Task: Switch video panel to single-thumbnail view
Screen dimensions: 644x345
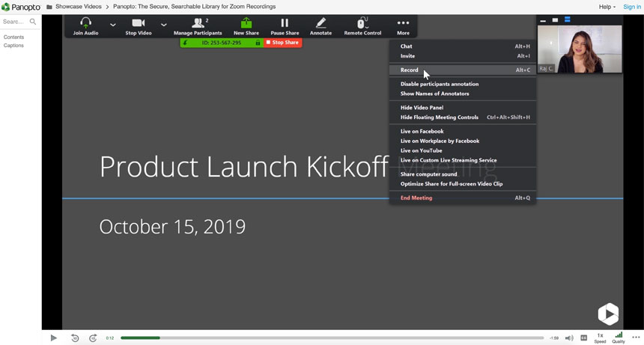Action: [555, 19]
